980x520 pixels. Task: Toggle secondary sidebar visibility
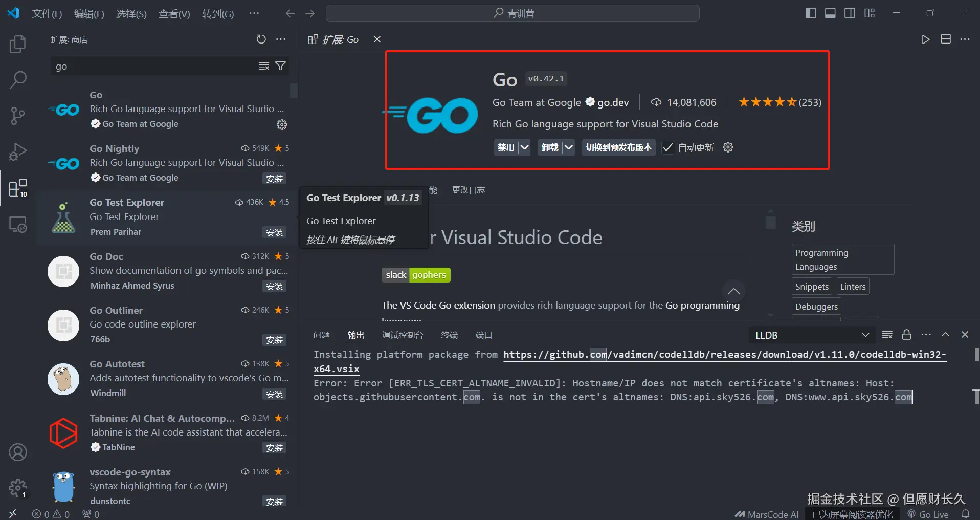click(850, 13)
